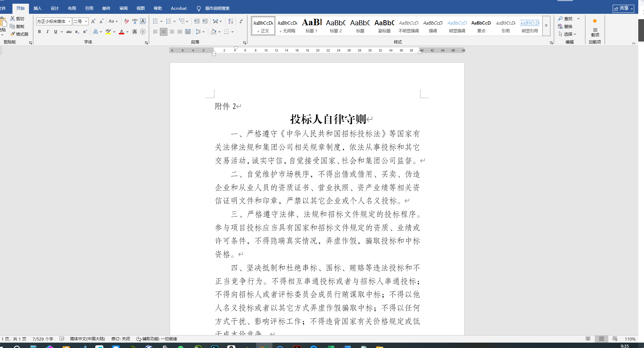Viewport: 644px width, 348px height.
Task: Click the Replace (替换) button
Action: pyautogui.click(x=565, y=26)
